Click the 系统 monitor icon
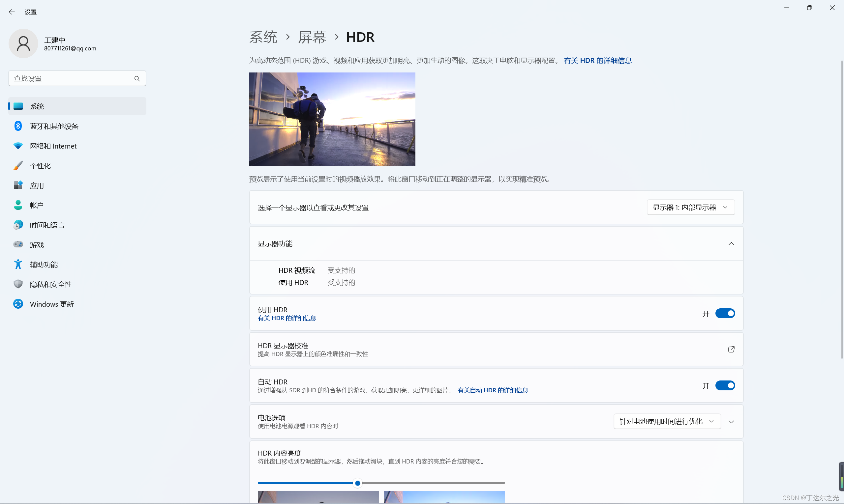Screen dimensions: 844x504 click(18, 106)
